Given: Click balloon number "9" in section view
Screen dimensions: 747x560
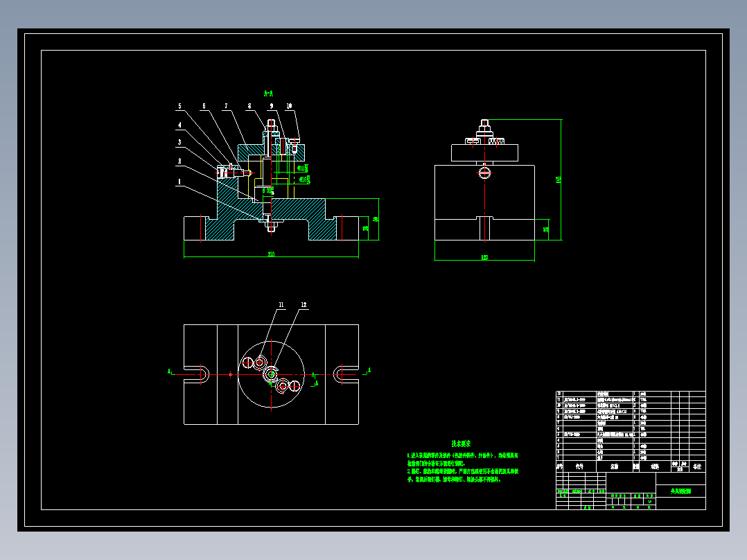Looking at the screenshot, I should (272, 106).
